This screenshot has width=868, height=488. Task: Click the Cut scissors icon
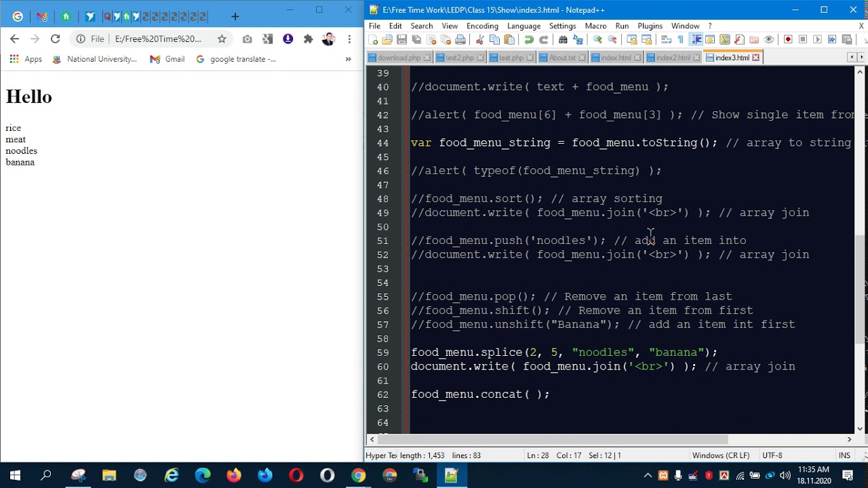tap(479, 39)
